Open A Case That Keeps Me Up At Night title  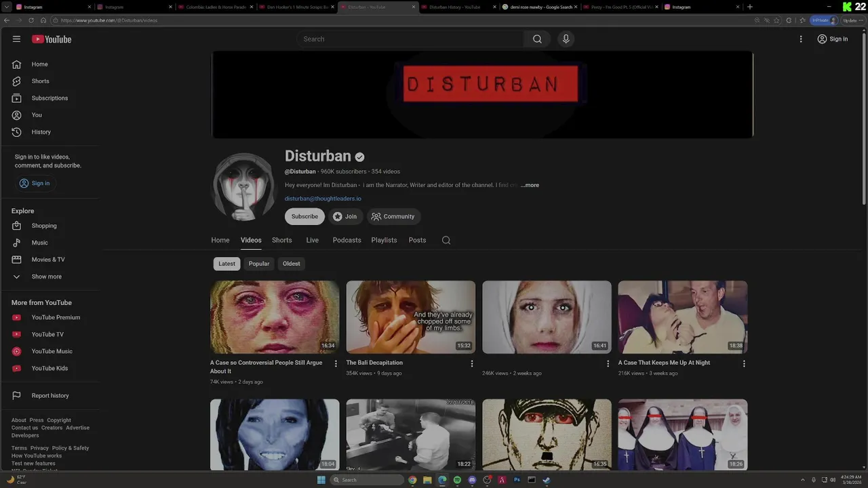coord(664,363)
